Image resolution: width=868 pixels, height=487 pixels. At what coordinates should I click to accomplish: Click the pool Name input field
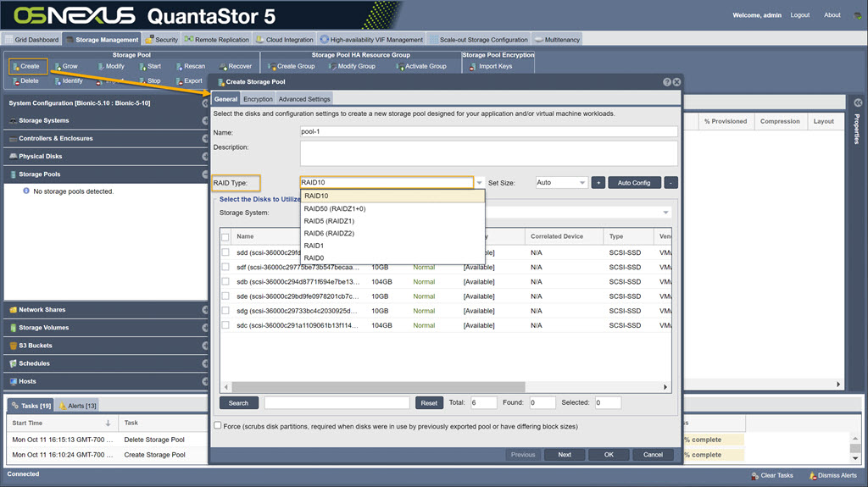click(x=489, y=132)
